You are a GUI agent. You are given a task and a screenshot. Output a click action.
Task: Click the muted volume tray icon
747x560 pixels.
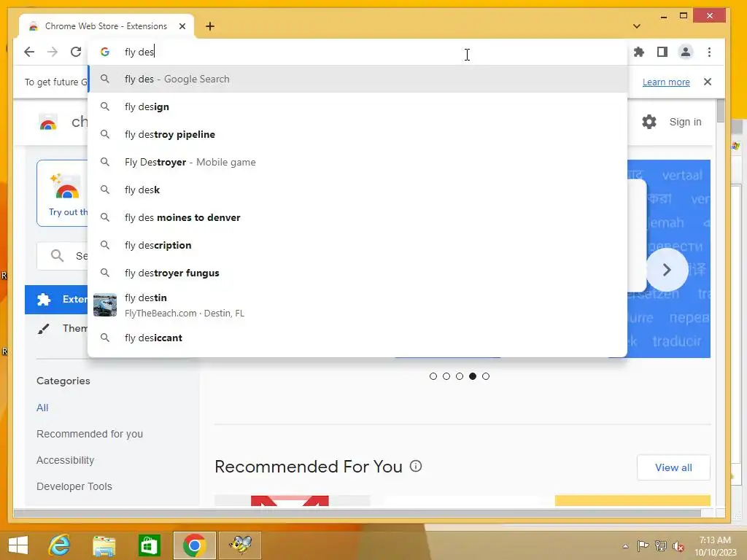coord(678,546)
